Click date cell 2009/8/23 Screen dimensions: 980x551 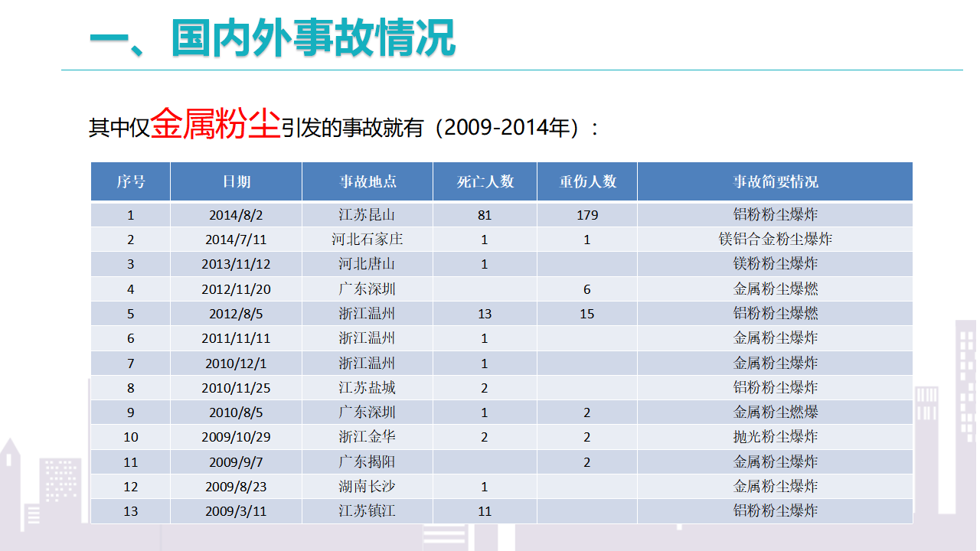(x=237, y=487)
